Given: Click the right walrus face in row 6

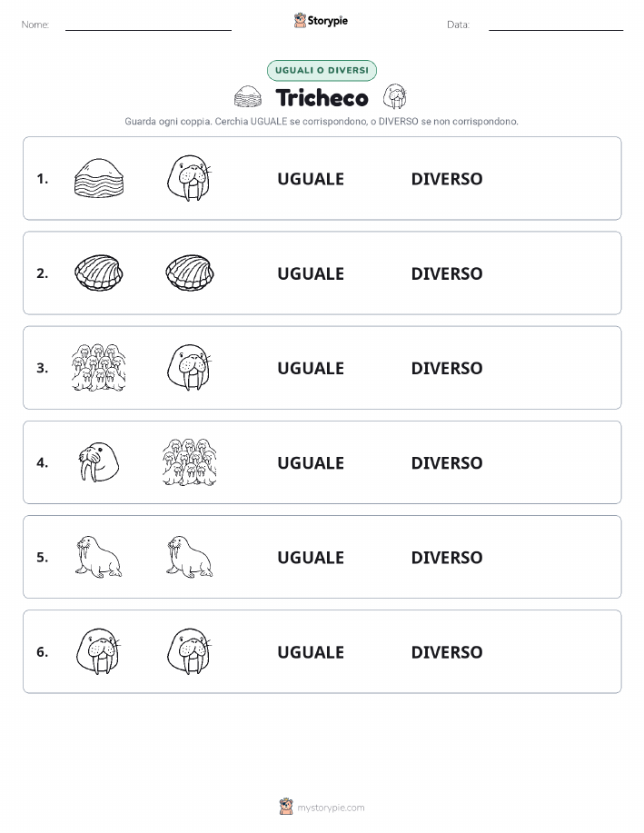Looking at the screenshot, I should (x=189, y=651).
